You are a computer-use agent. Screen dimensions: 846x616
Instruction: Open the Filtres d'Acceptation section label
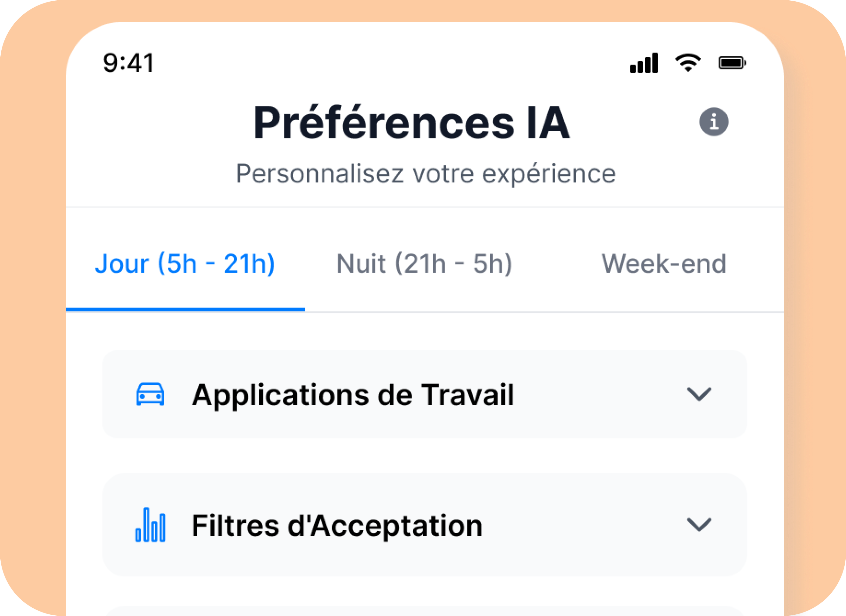tap(337, 526)
